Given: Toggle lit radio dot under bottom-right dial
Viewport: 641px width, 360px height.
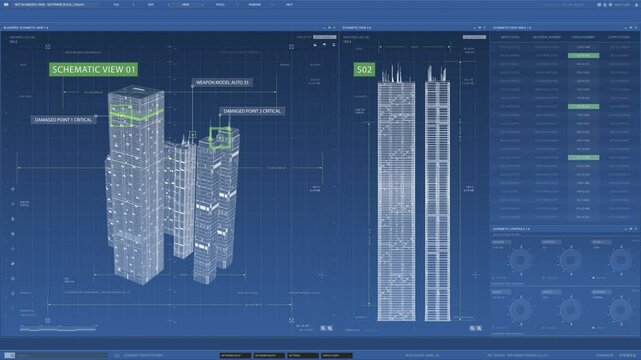Looking at the screenshot, I should [594, 328].
